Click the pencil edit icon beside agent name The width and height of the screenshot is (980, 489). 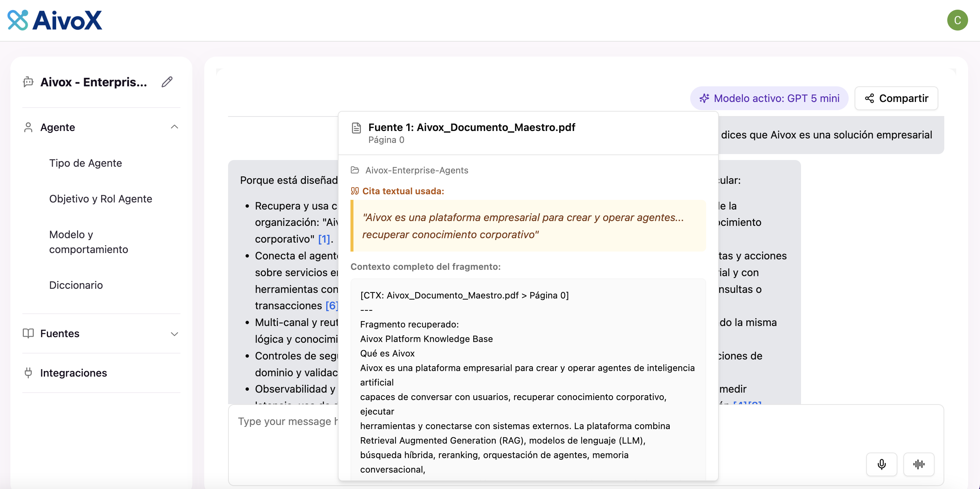point(167,82)
